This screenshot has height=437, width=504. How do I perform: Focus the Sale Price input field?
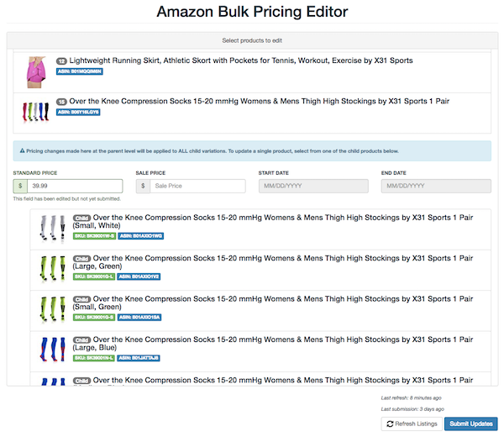197,186
